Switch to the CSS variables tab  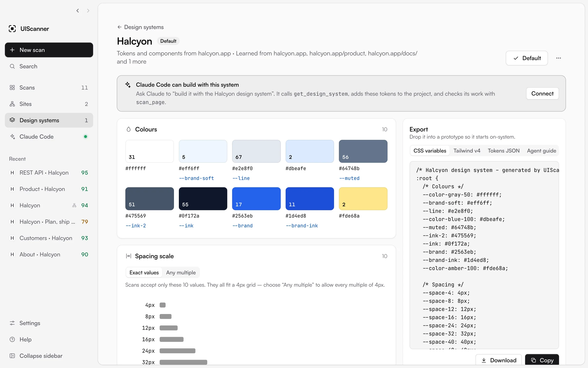(430, 151)
